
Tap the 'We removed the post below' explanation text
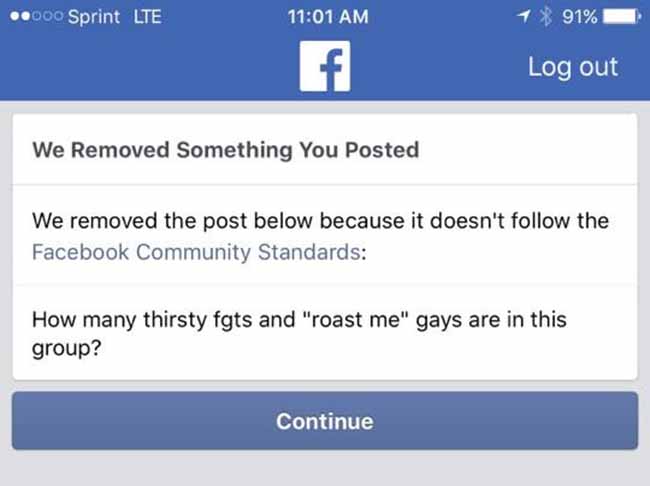[x=320, y=236]
